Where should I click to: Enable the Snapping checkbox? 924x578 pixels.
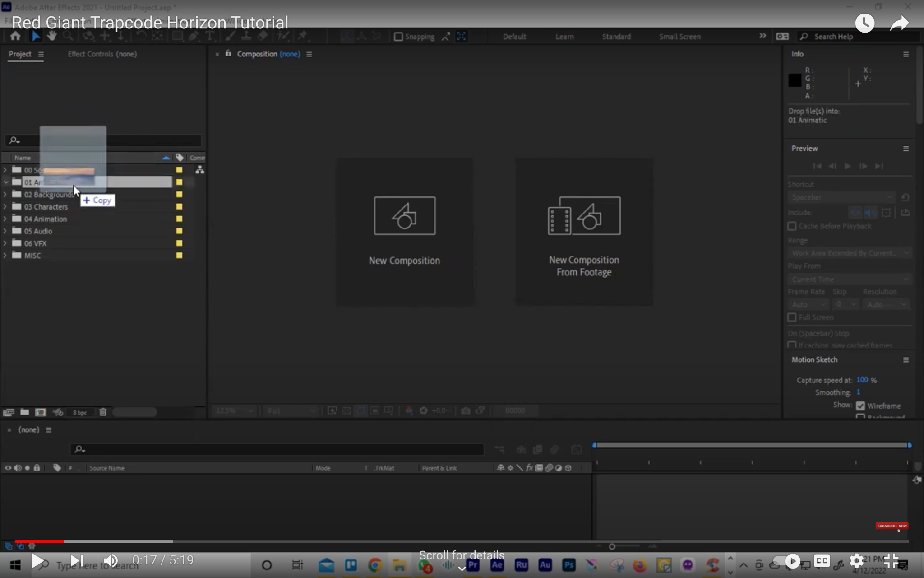(x=398, y=37)
